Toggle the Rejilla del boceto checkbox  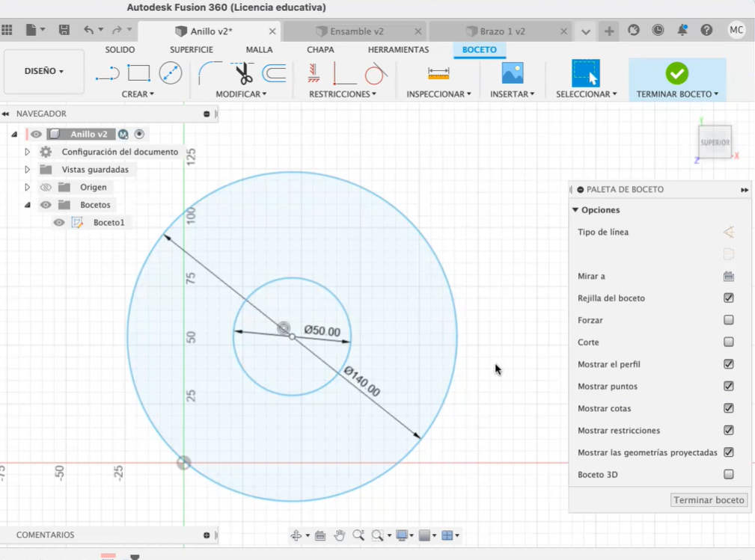729,298
